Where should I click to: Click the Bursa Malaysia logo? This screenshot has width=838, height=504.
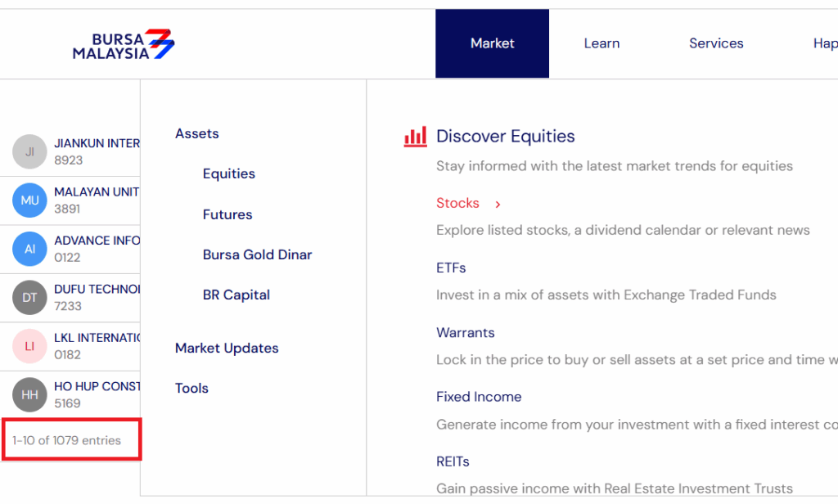(124, 45)
